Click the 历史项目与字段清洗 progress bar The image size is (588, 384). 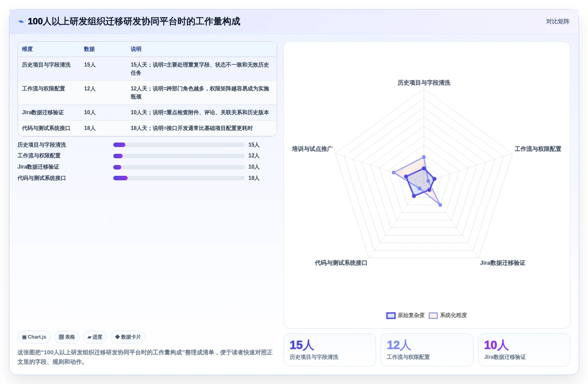point(179,145)
